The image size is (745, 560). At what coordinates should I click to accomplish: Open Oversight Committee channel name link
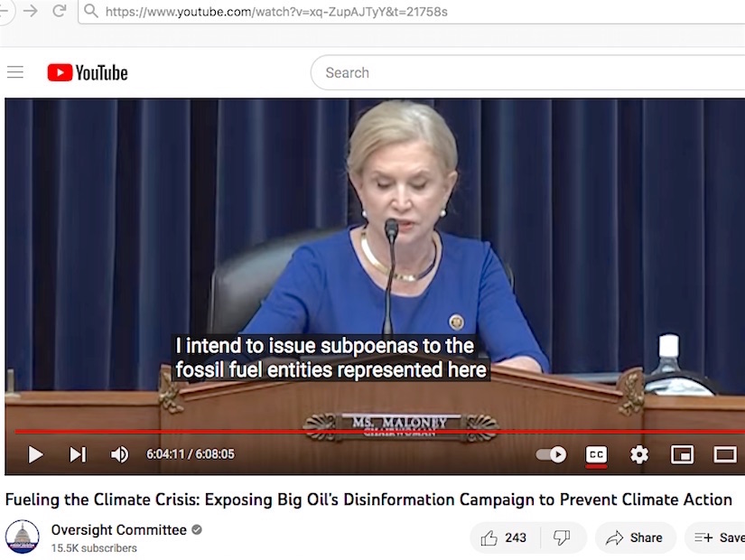click(119, 529)
